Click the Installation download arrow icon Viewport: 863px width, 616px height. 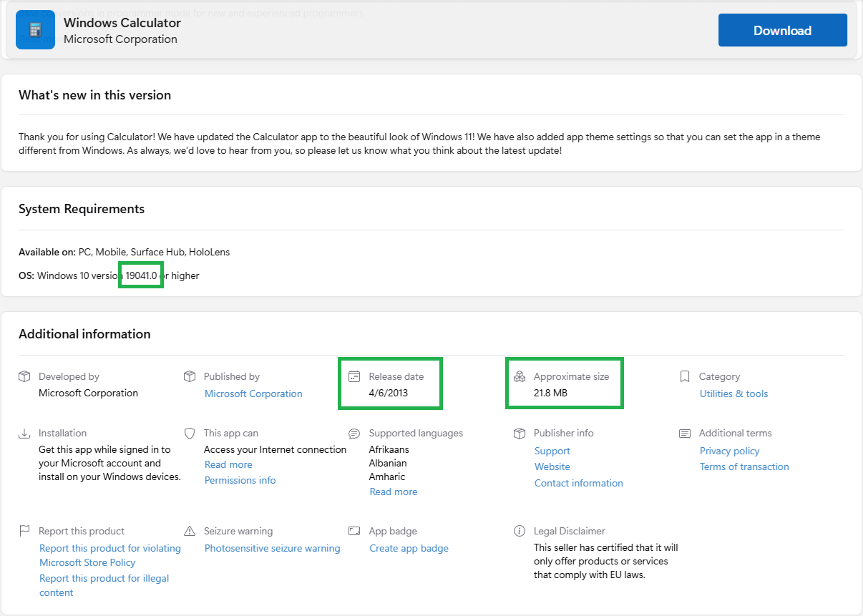point(24,433)
